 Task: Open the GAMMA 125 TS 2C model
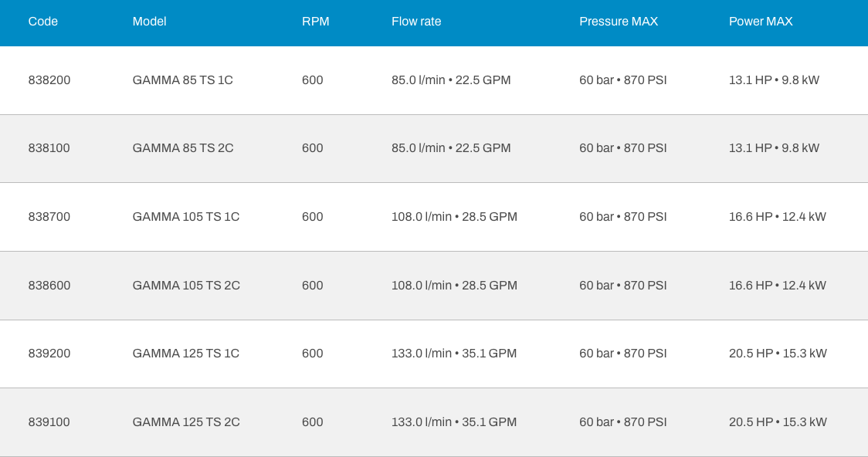[x=186, y=422]
